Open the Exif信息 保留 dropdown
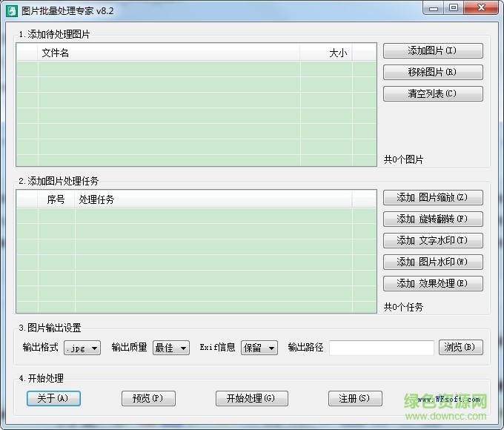Viewport: 504px width, 430px height. point(259,348)
